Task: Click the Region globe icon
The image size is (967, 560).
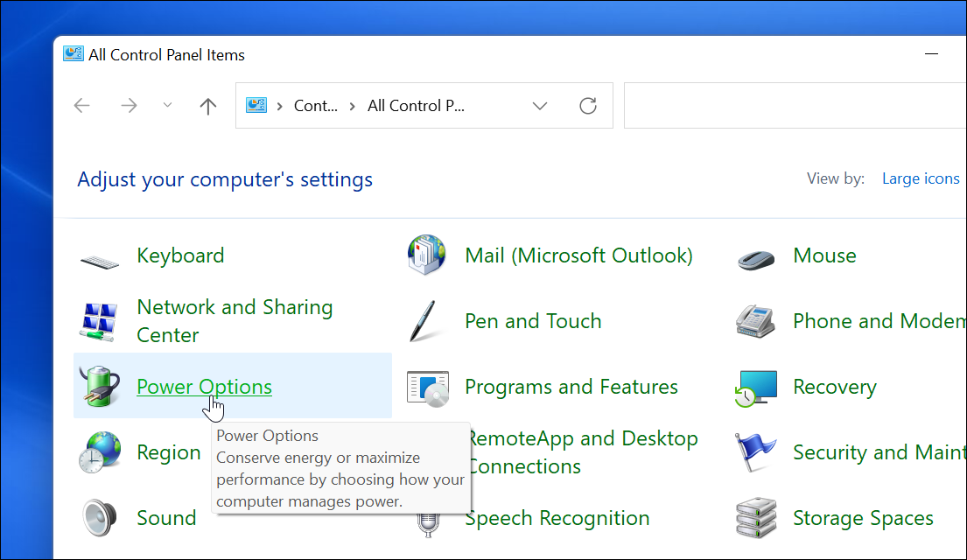Action: (x=100, y=452)
